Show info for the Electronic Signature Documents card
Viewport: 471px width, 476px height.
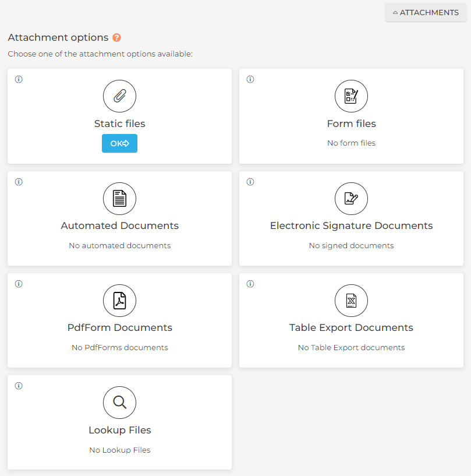click(250, 182)
